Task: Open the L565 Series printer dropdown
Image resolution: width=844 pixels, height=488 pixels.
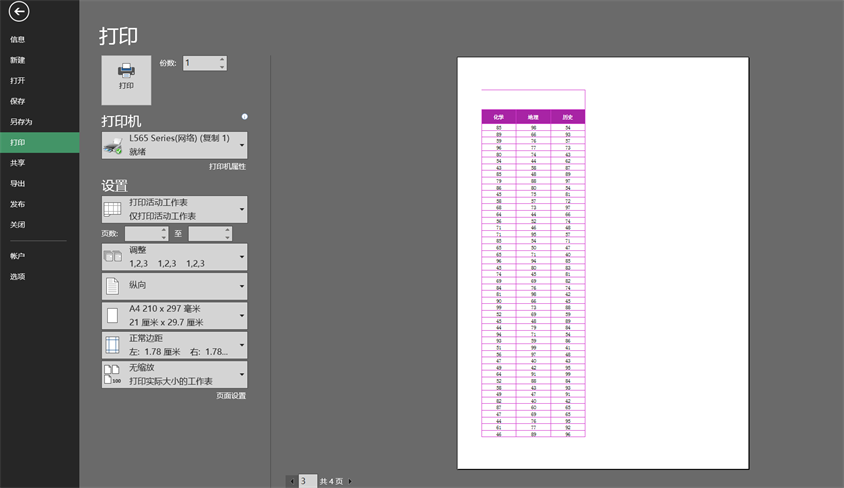Action: point(174,145)
